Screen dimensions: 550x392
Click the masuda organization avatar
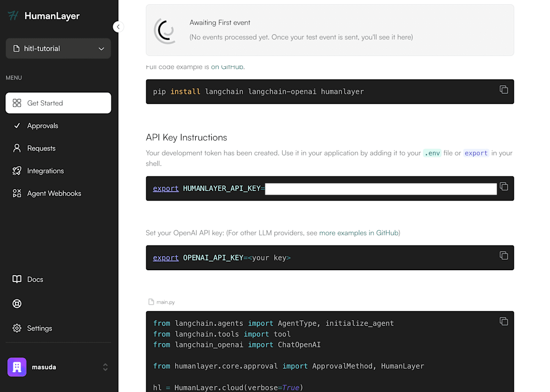pyautogui.click(x=17, y=367)
